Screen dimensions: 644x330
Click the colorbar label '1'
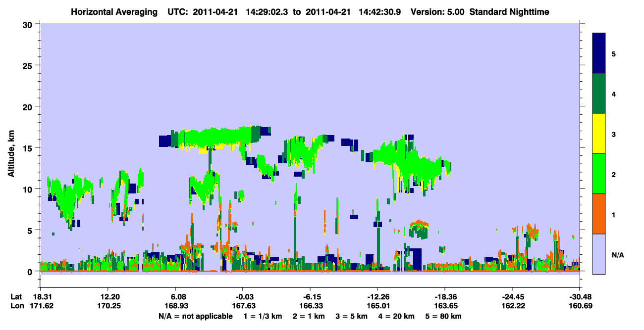coord(614,215)
